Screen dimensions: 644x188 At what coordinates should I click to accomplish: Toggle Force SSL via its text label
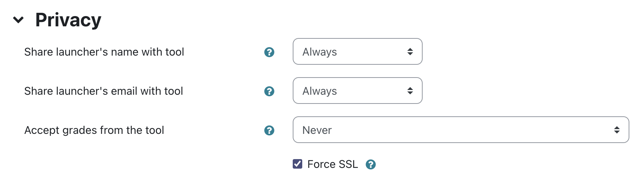(332, 164)
